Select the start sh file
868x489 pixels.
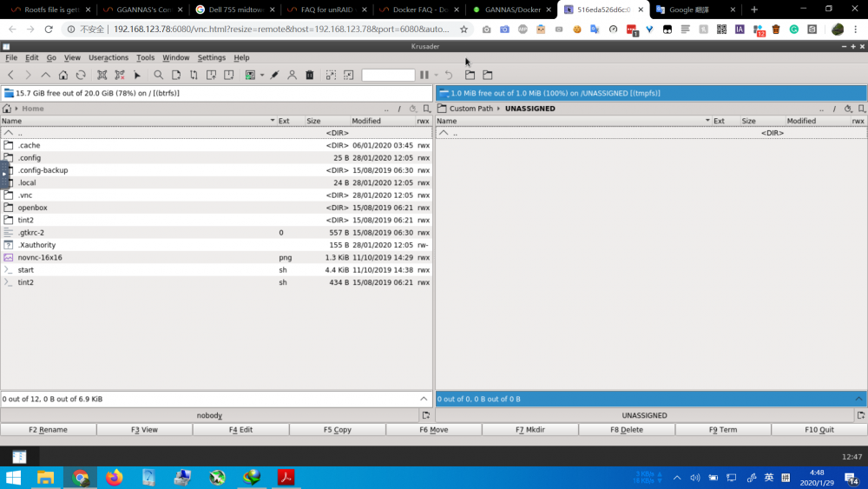[x=216, y=270]
